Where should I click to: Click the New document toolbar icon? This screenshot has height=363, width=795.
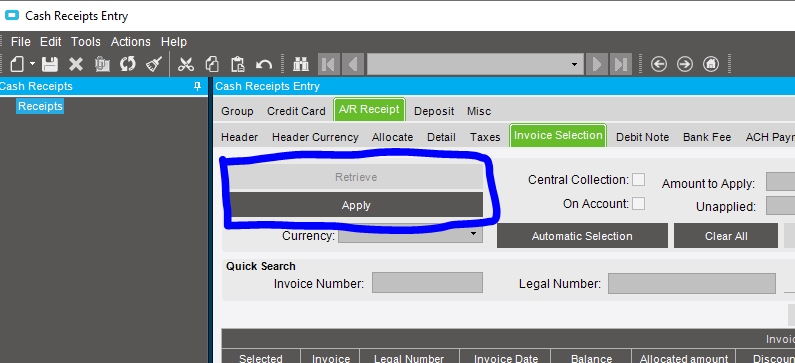click(18, 64)
